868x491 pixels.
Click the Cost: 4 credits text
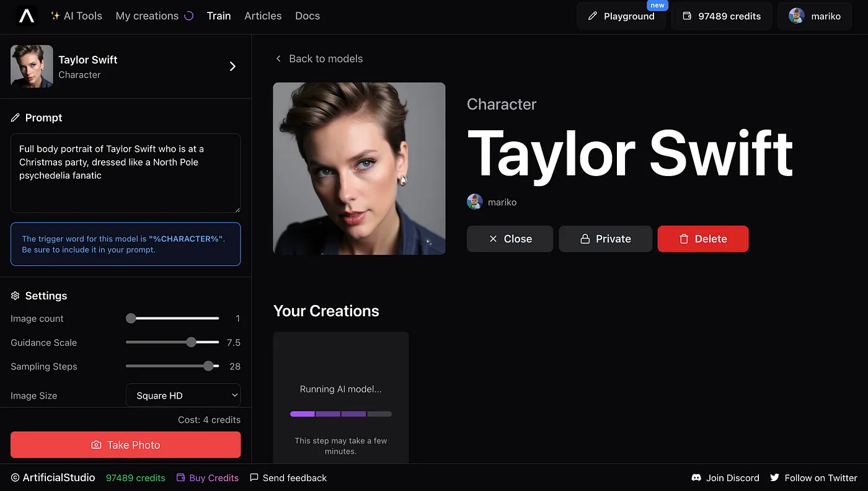click(209, 420)
